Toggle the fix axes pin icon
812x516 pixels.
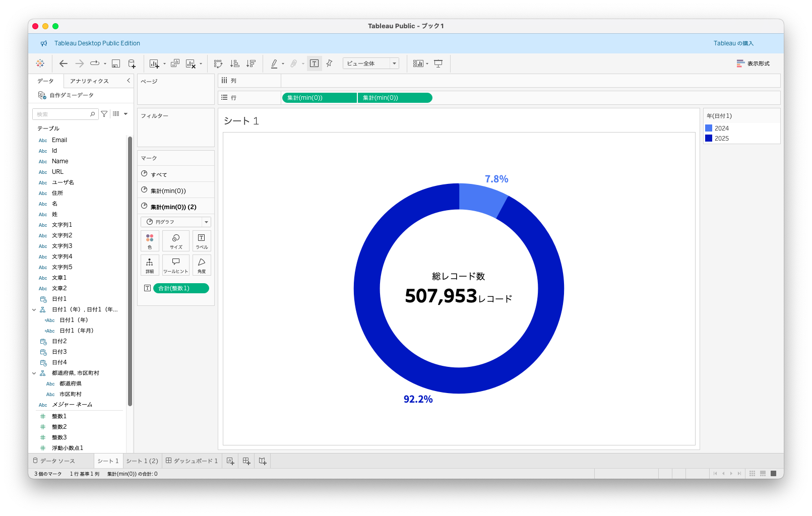point(329,63)
